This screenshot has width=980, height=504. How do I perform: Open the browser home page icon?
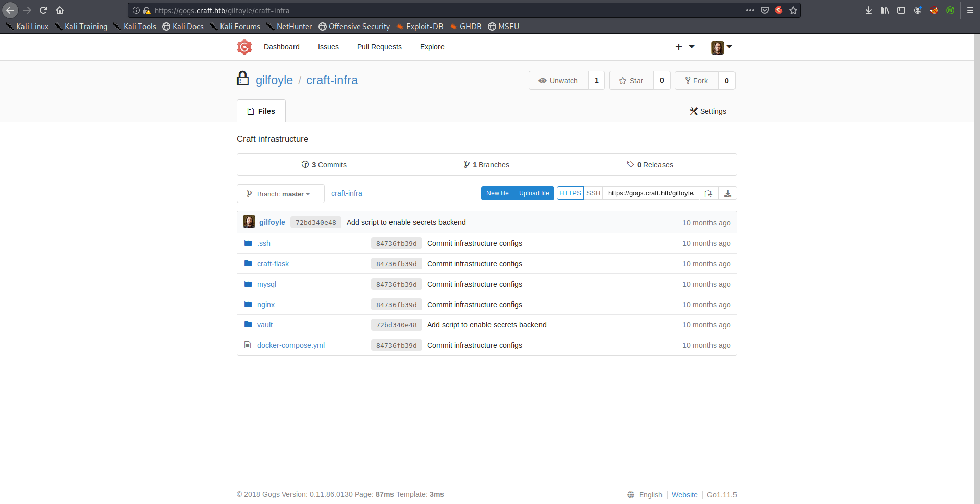click(x=60, y=10)
